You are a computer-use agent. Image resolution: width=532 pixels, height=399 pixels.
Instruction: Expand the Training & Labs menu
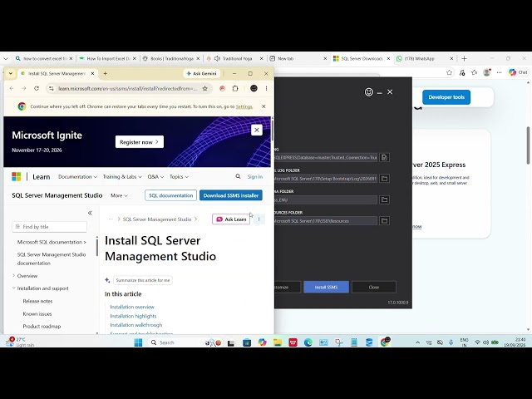coord(122,177)
